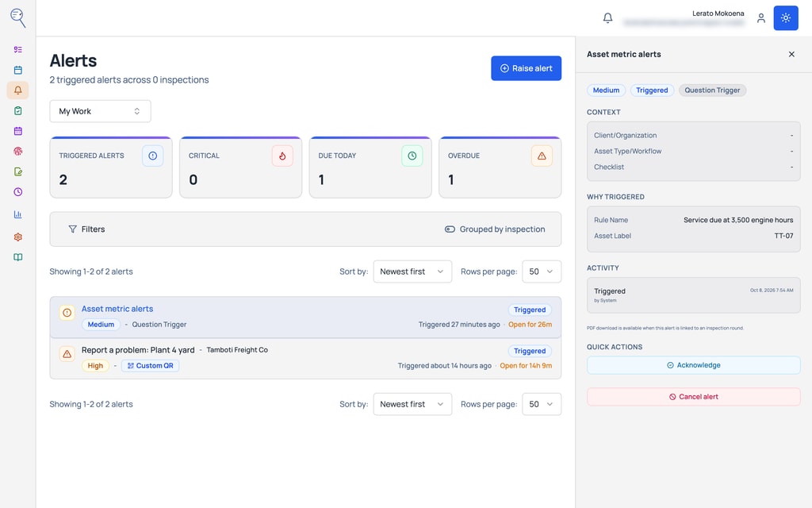Select the bell Alerts icon in sidebar

click(17, 90)
